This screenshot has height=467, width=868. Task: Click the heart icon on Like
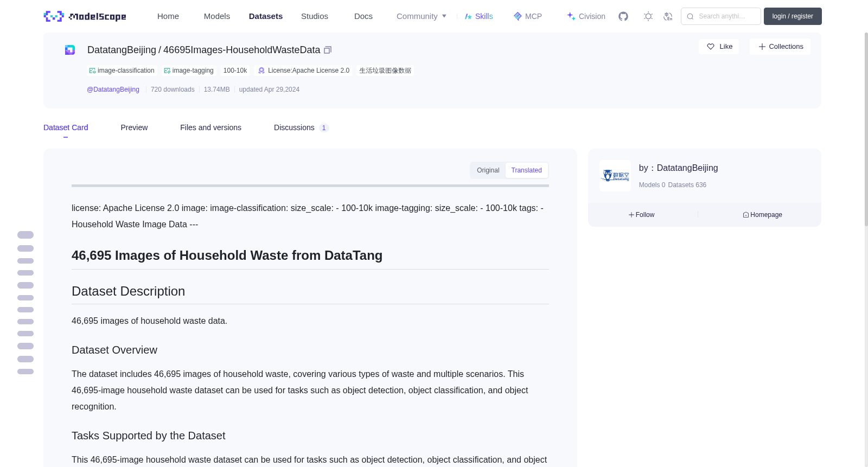point(711,47)
